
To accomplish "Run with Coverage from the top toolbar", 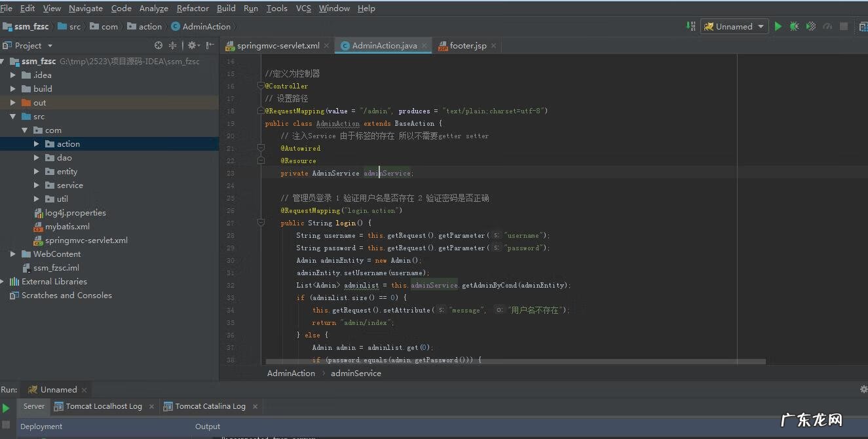I will 811,27.
